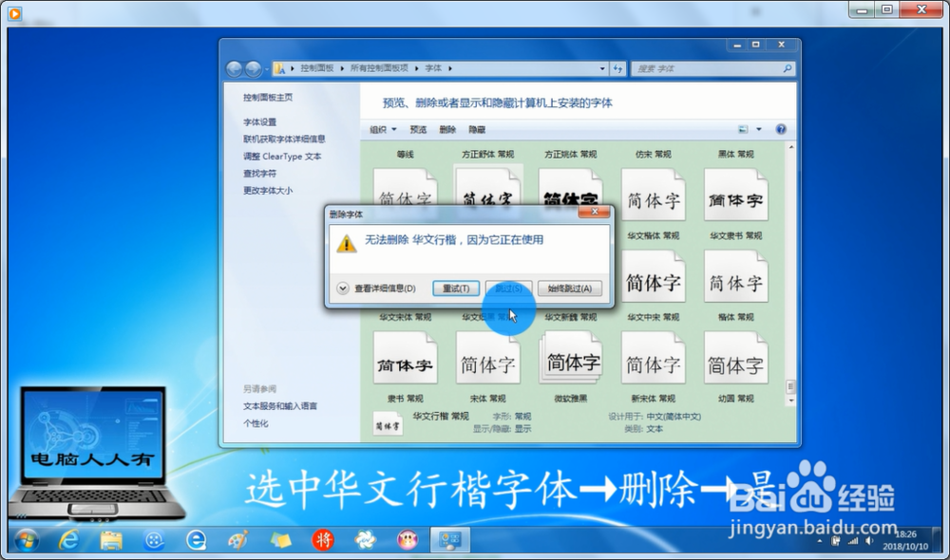950x560 pixels.
Task: Click the refresh icon beside address bar
Action: pyautogui.click(x=617, y=68)
